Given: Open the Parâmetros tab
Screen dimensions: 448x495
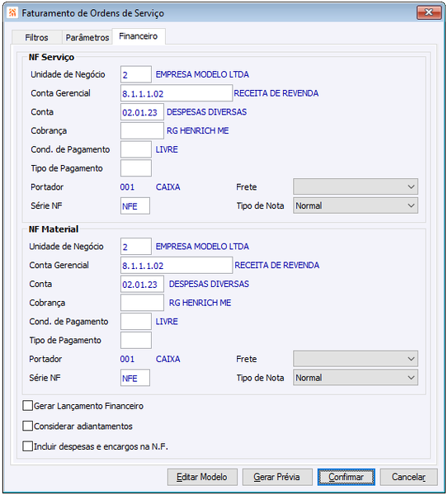Looking at the screenshot, I should pos(87,38).
